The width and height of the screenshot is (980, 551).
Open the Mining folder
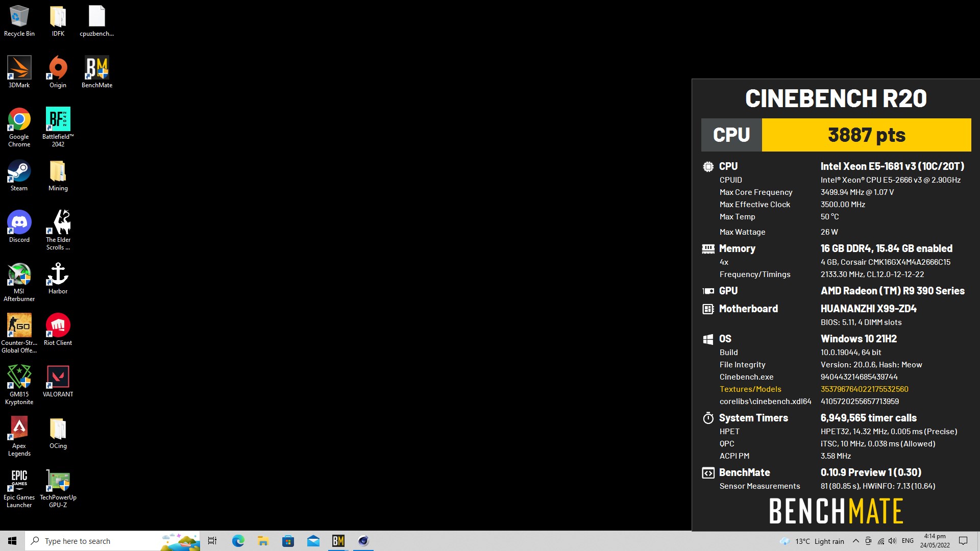coord(58,176)
